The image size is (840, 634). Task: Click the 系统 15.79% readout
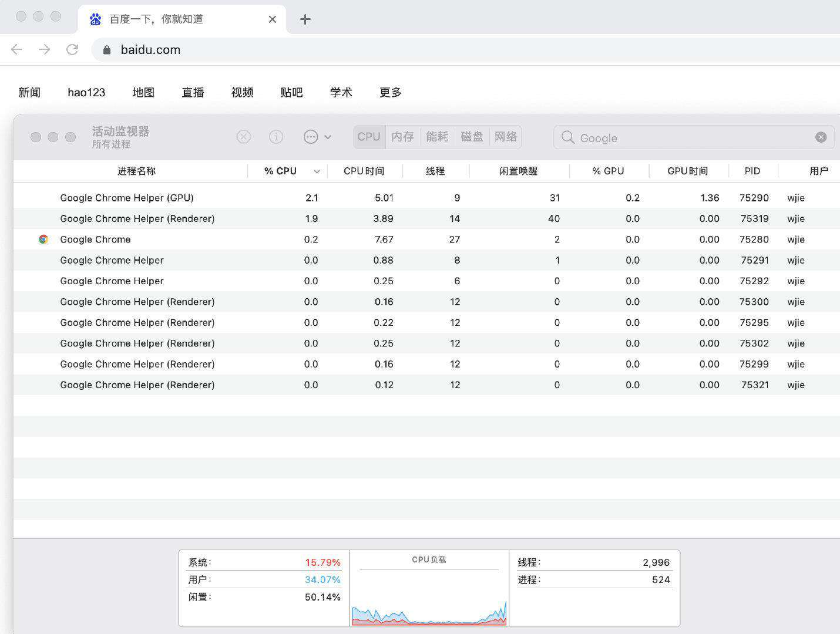tap(264, 562)
